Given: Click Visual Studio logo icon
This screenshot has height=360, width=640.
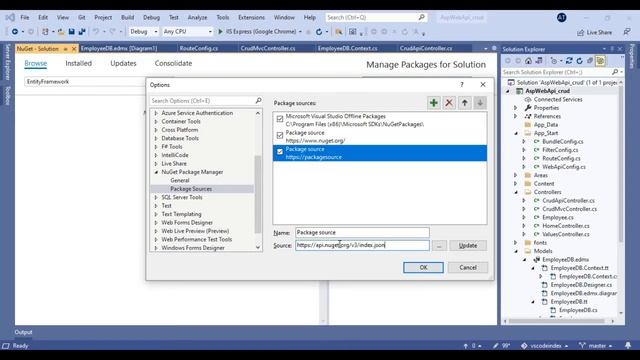Looking at the screenshot, I should click(x=10, y=18).
